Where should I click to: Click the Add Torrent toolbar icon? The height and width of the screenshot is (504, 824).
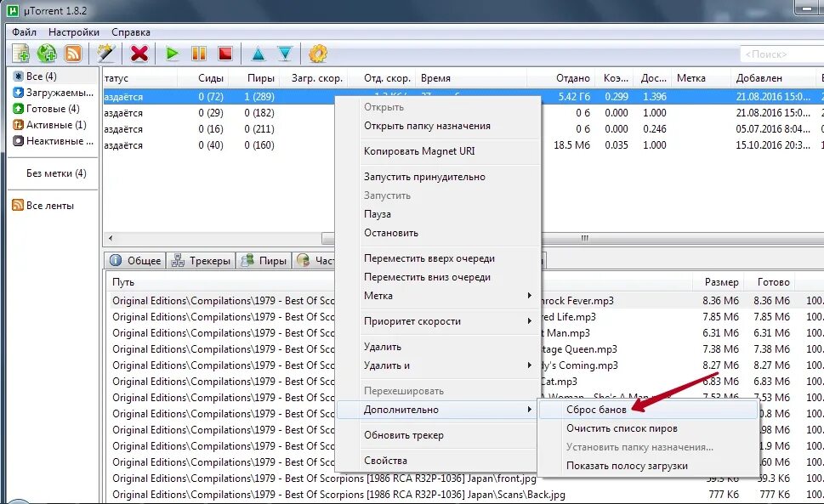tap(21, 54)
